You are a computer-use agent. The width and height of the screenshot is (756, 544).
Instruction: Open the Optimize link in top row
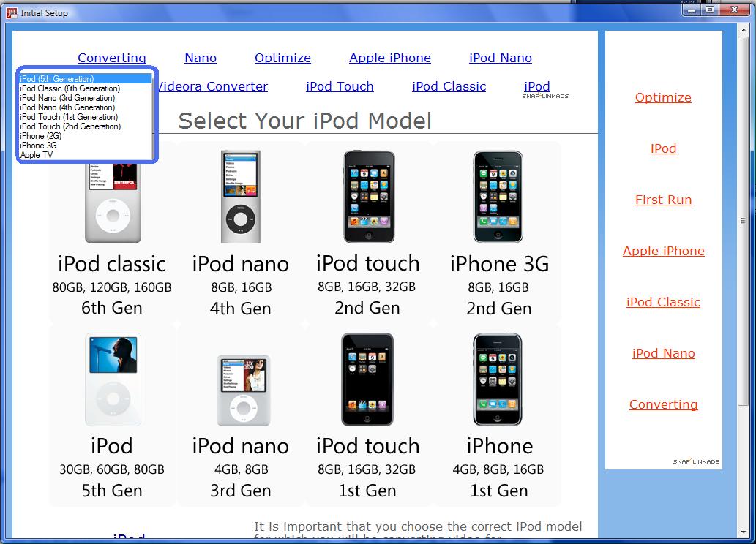tap(283, 58)
